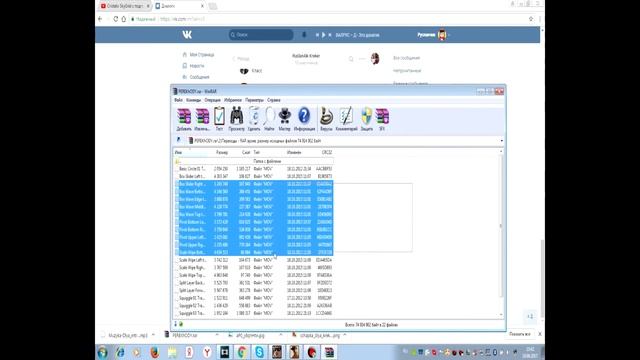
Task: Click WinRAR taskbar icon
Action: [x=329, y=352]
